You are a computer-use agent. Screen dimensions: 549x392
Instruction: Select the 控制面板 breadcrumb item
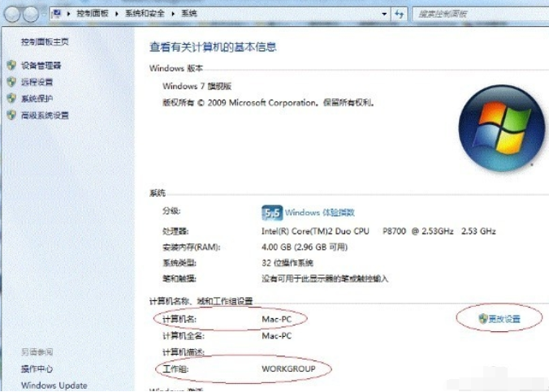(x=93, y=14)
